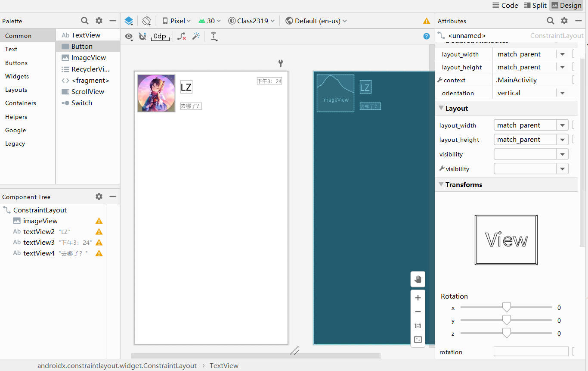Zoom to fit screen icon
This screenshot has height=371, width=588.
click(x=418, y=340)
